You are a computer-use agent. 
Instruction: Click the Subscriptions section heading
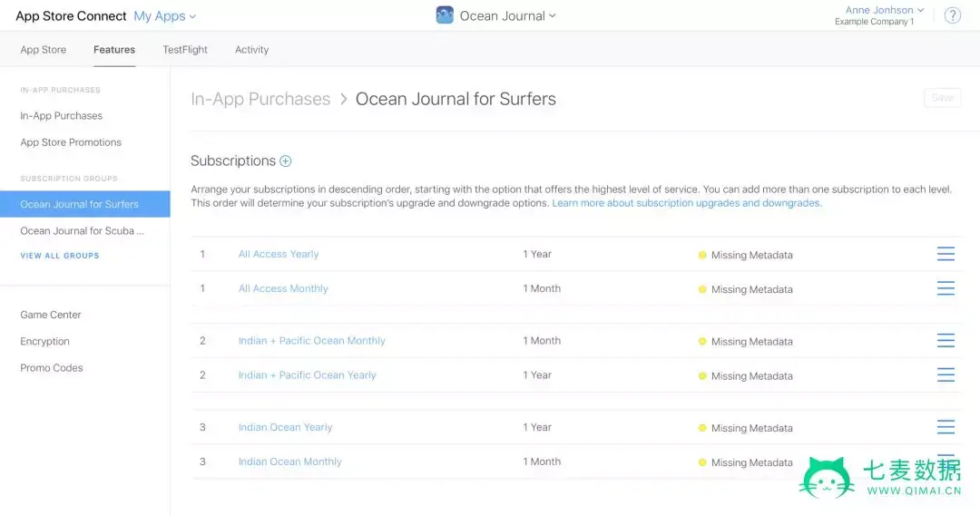point(233,161)
